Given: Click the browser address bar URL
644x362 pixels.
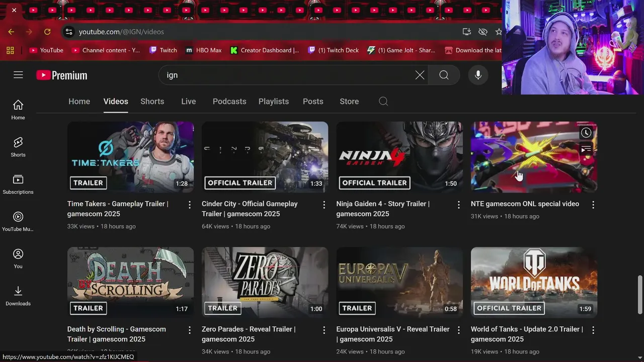Looking at the screenshot, I should [121, 32].
